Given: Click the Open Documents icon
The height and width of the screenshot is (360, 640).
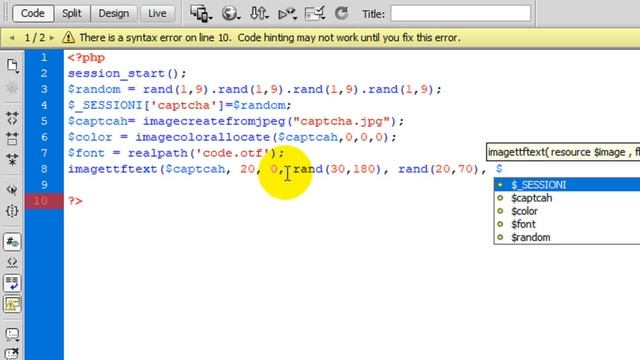Looking at the screenshot, I should 12,65.
